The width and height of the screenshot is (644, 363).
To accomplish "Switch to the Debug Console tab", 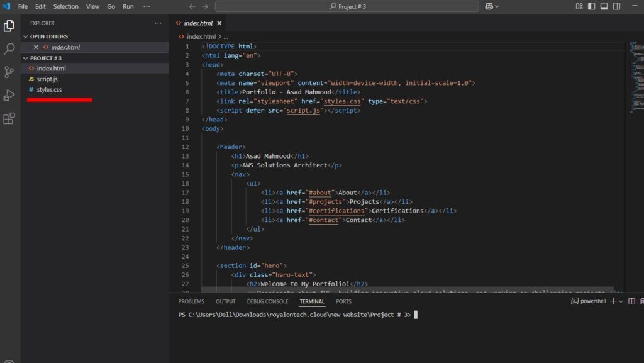I will click(267, 301).
